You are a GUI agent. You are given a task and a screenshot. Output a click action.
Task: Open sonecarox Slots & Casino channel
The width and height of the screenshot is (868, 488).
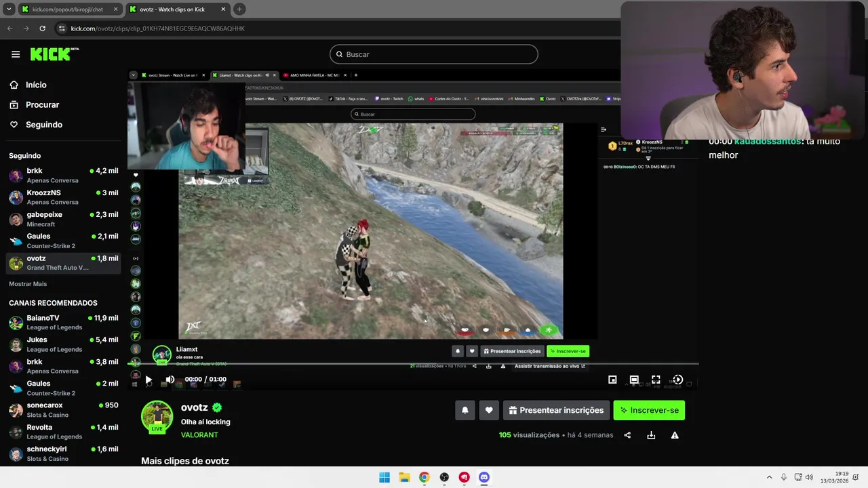pos(63,410)
